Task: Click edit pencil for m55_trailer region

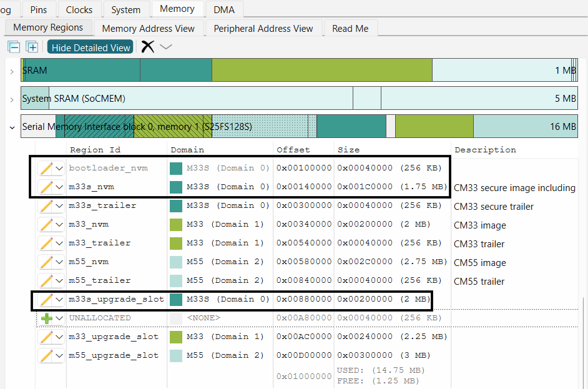Action: tap(46, 280)
